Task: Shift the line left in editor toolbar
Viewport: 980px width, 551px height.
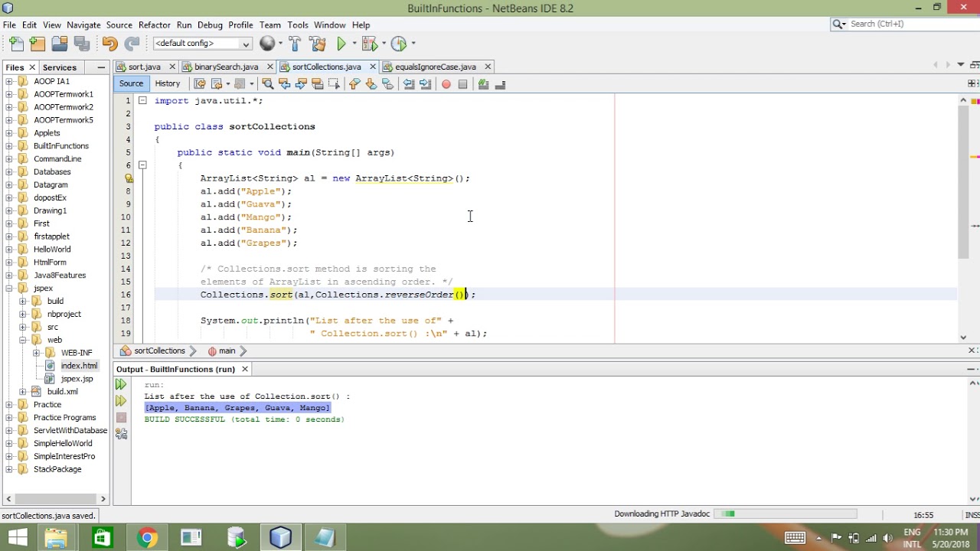Action: (x=409, y=84)
